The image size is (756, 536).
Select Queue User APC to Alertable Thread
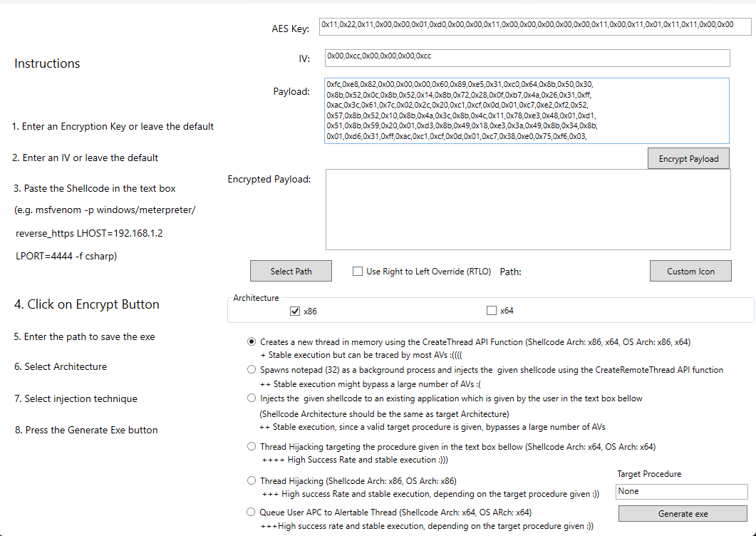point(251,512)
